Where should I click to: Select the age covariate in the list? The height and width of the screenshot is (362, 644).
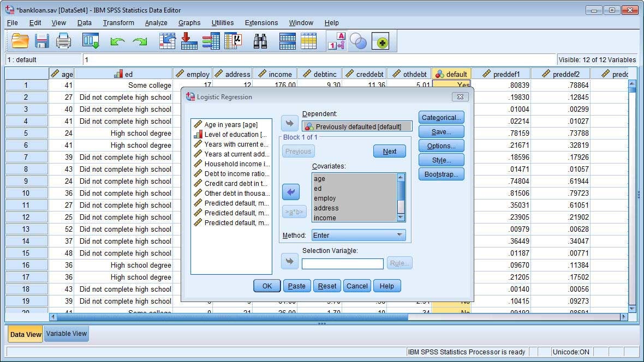pos(319,178)
